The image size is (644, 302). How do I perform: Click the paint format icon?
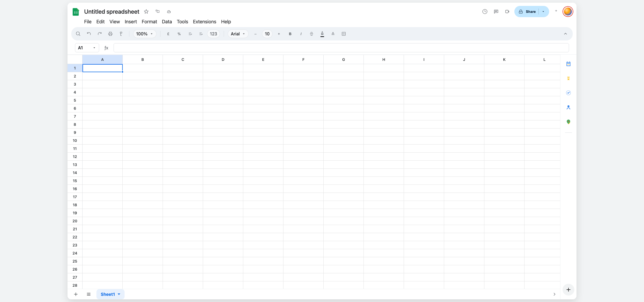(x=121, y=34)
